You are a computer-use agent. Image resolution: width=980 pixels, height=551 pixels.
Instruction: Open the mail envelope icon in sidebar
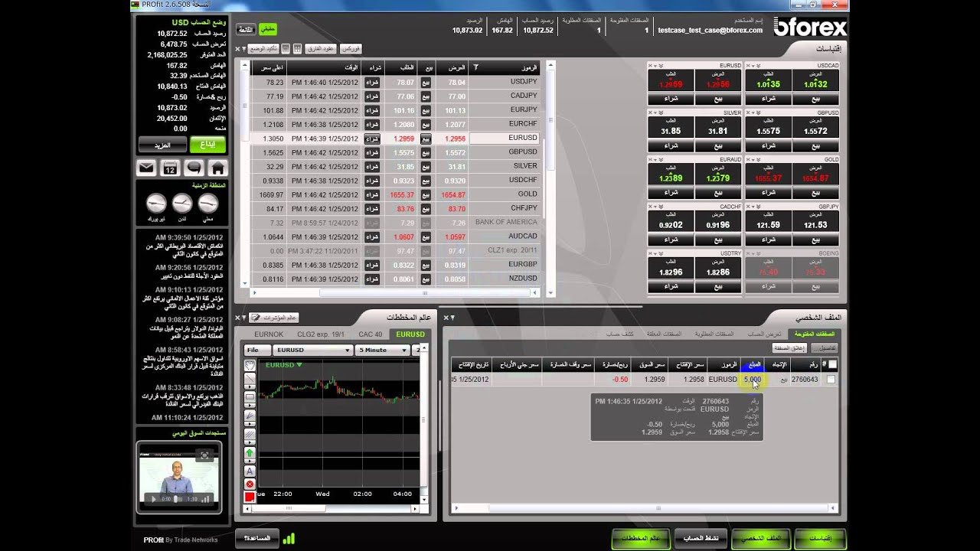[146, 168]
